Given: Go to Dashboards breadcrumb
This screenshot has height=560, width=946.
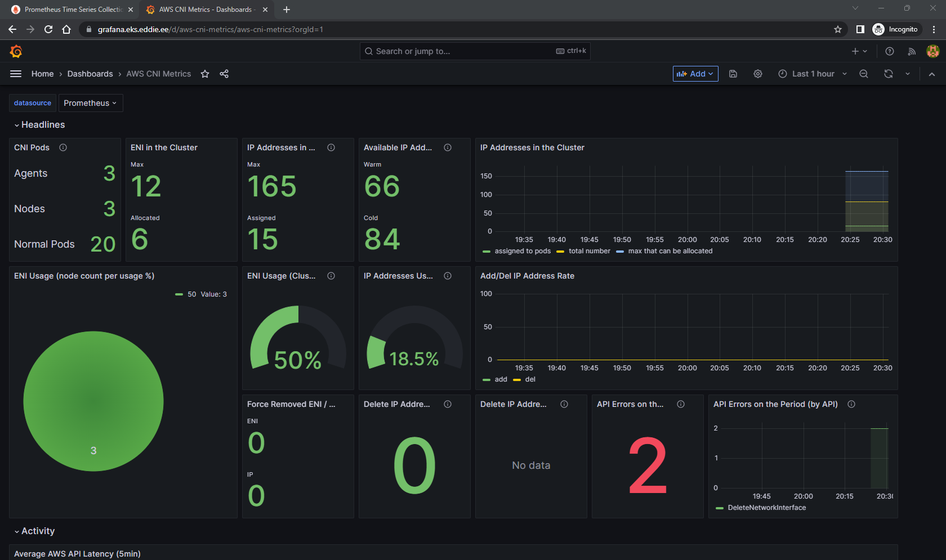Looking at the screenshot, I should [x=90, y=74].
